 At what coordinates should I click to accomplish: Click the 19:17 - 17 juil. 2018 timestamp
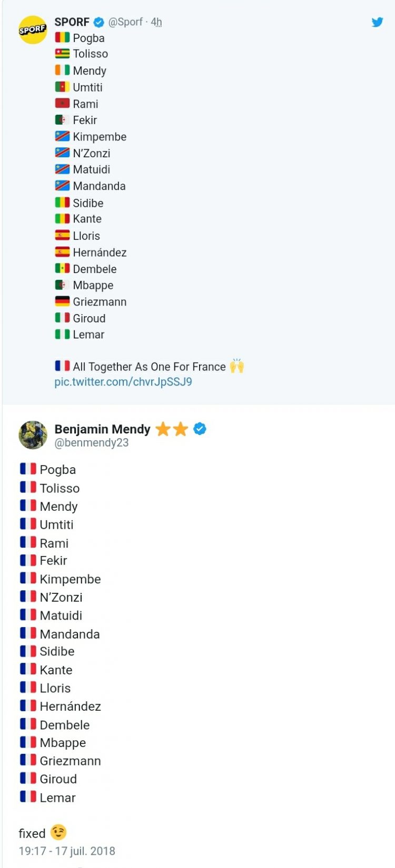tap(67, 851)
